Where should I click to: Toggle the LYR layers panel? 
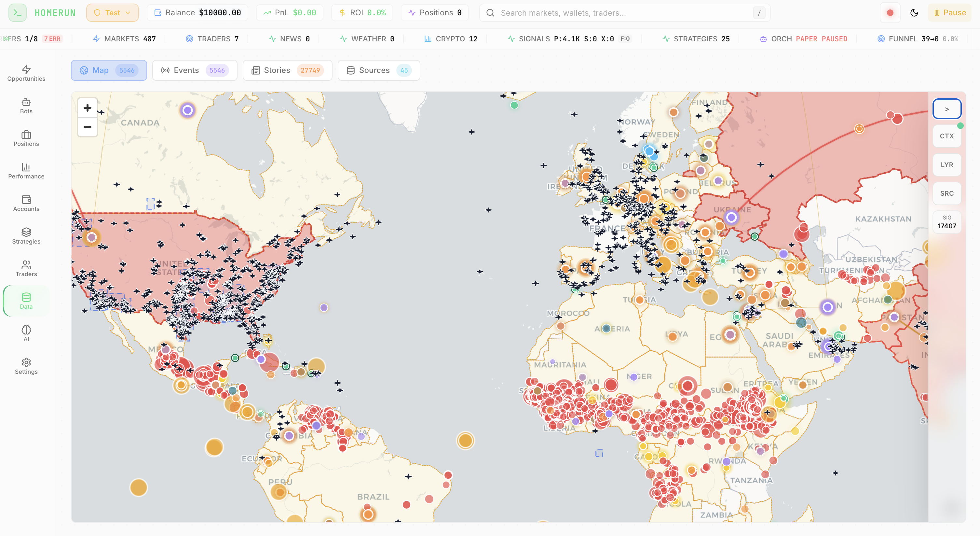click(x=946, y=164)
